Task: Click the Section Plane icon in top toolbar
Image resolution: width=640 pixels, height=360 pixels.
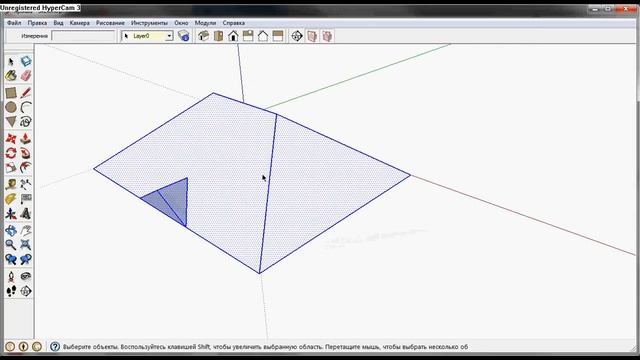Action: point(297,36)
